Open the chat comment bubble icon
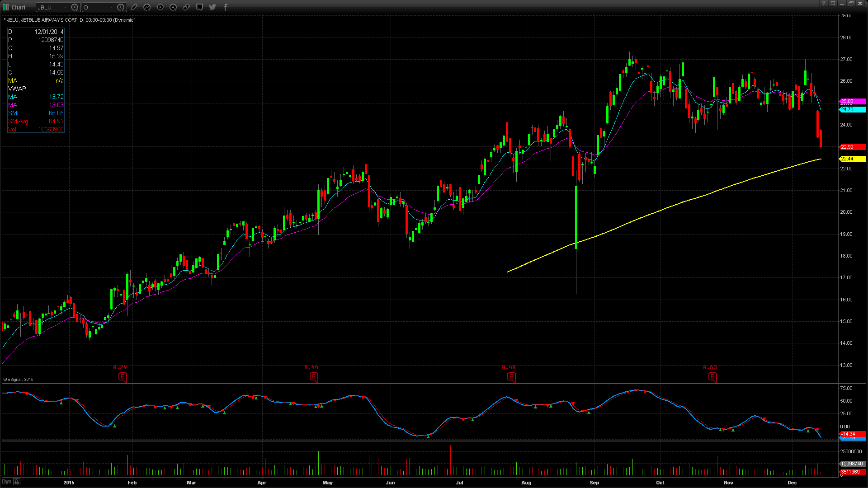 click(199, 7)
